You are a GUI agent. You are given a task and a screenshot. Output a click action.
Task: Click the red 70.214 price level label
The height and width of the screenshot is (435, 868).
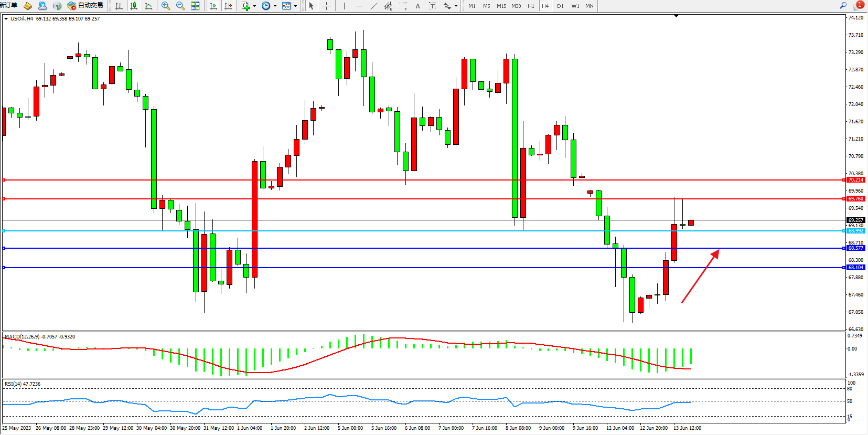point(855,180)
